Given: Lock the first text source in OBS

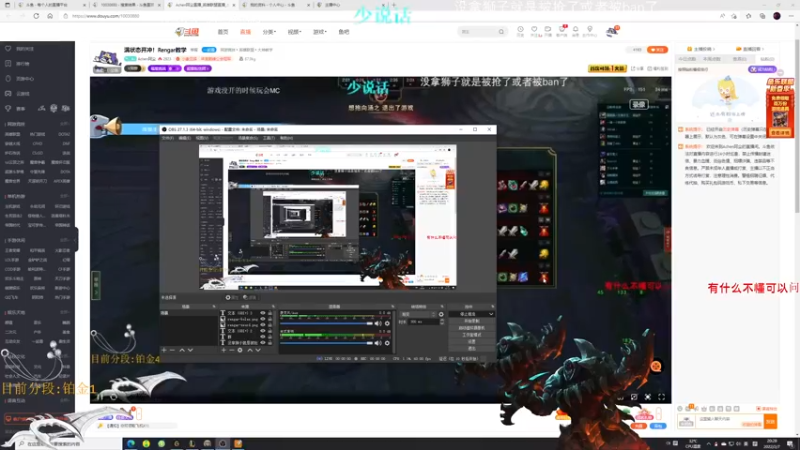Looking at the screenshot, I should pos(270,313).
